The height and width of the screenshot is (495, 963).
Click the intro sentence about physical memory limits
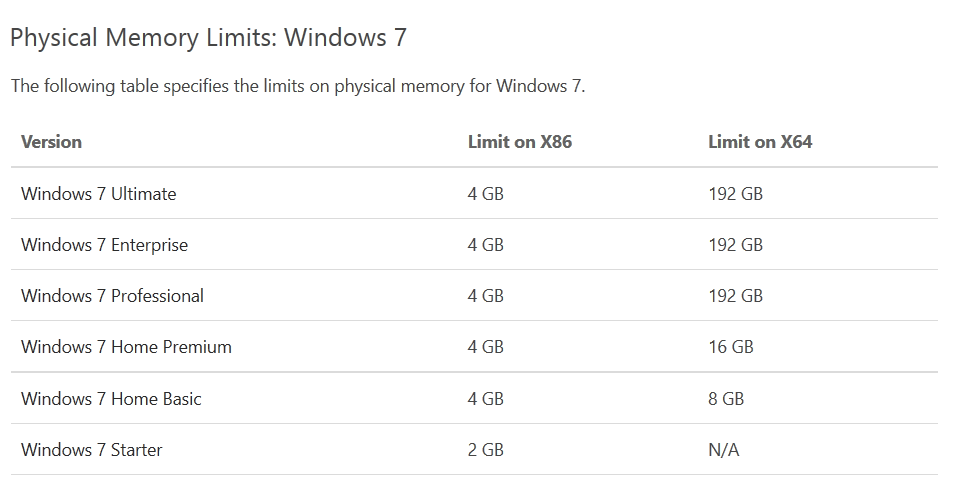pyautogui.click(x=298, y=86)
